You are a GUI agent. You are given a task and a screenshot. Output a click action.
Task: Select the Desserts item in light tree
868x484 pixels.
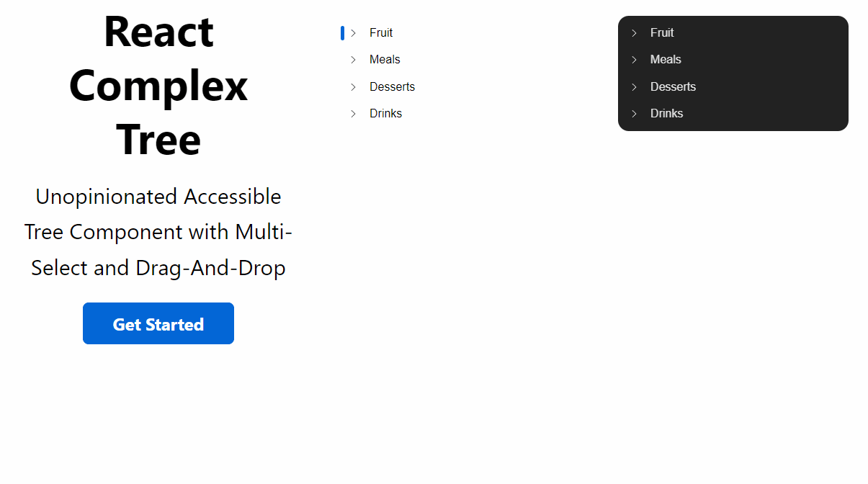pos(392,87)
